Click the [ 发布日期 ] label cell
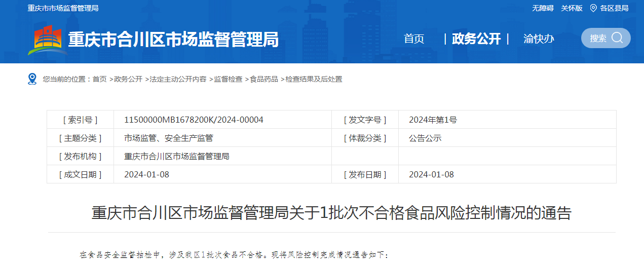This screenshot has height=262, width=644. (x=365, y=174)
